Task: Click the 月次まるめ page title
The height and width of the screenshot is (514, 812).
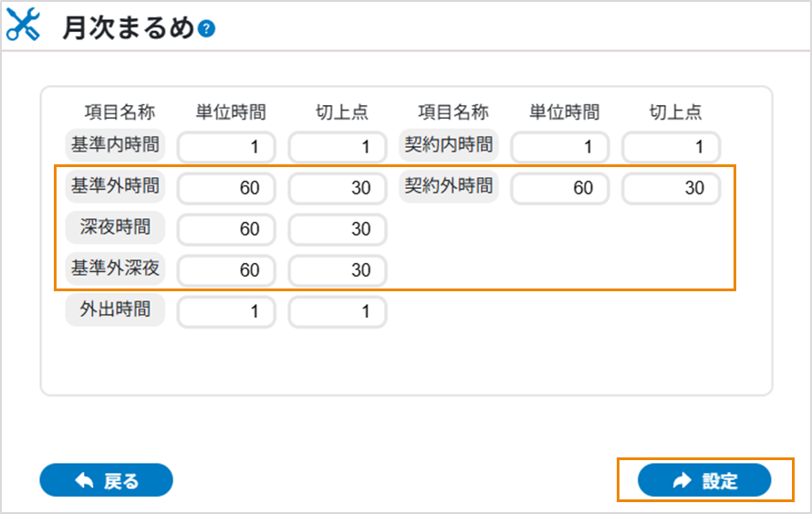Action: 129,27
